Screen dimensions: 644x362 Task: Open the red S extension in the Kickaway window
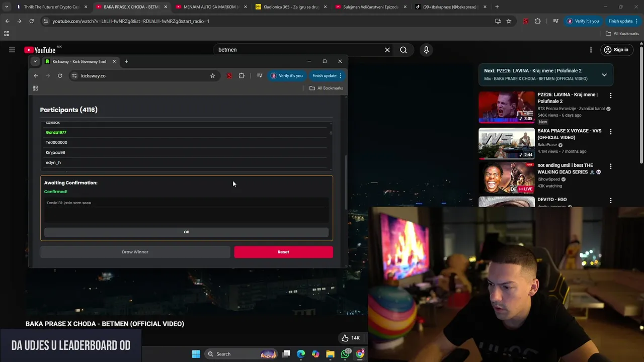click(x=229, y=76)
